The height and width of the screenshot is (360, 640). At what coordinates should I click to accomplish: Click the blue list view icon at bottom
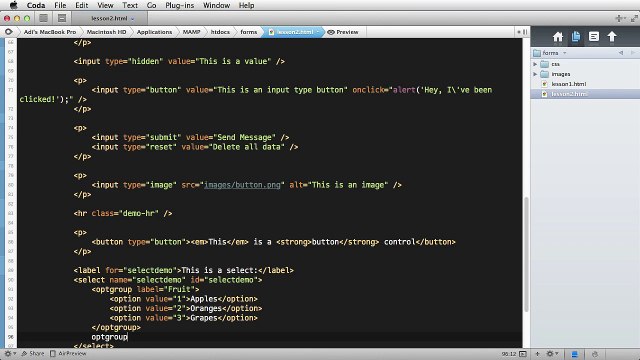pyautogui.click(x=574, y=354)
